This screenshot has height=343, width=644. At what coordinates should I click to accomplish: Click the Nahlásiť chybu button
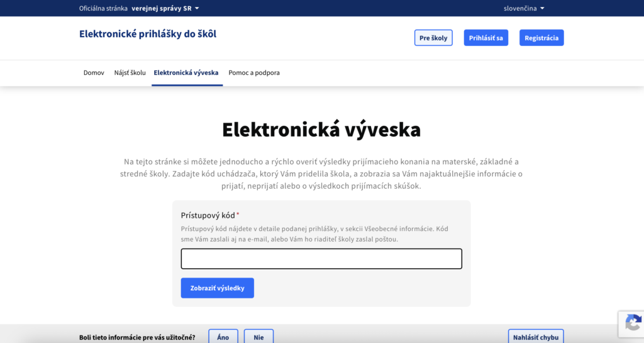click(x=536, y=337)
